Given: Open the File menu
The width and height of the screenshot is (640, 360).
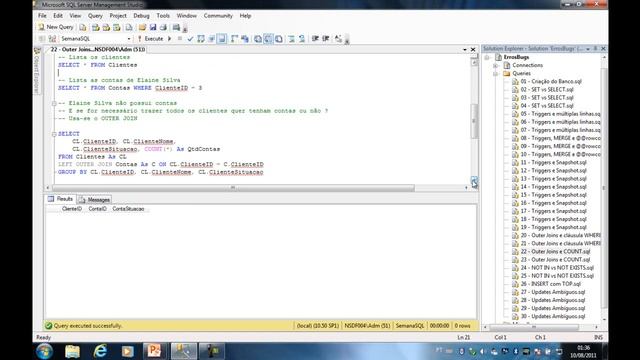Looking at the screenshot, I should click(42, 16).
